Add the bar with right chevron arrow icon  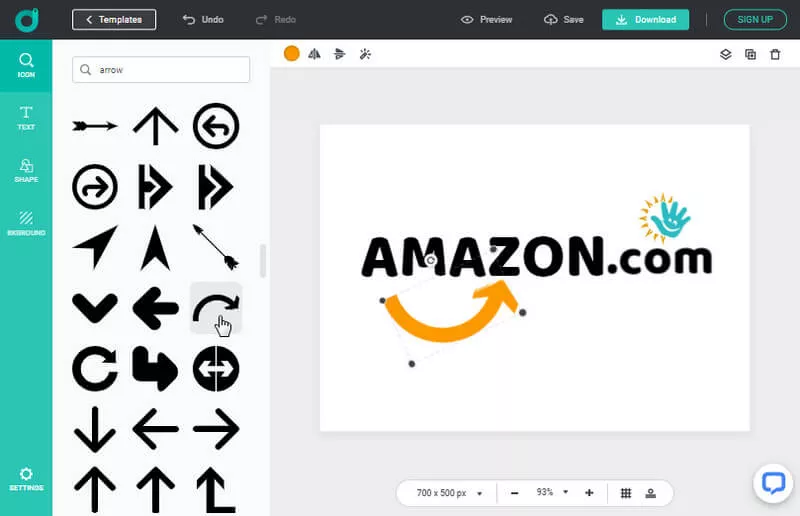155,187
